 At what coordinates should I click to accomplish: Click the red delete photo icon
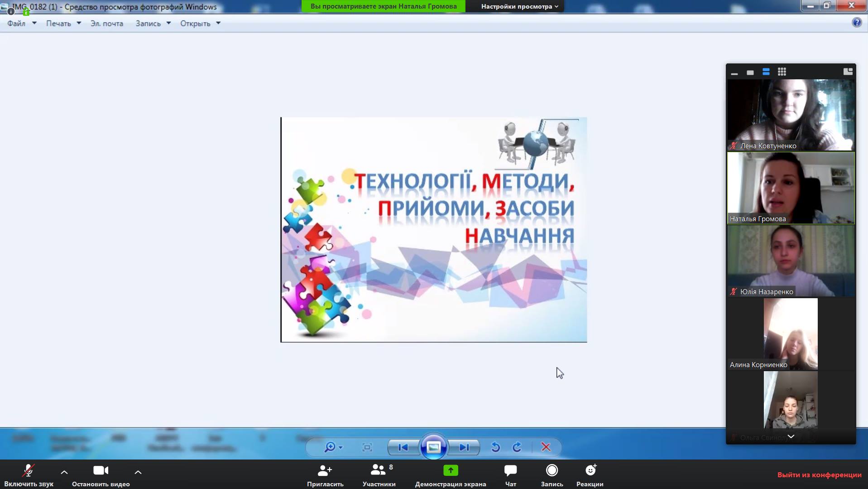546,447
